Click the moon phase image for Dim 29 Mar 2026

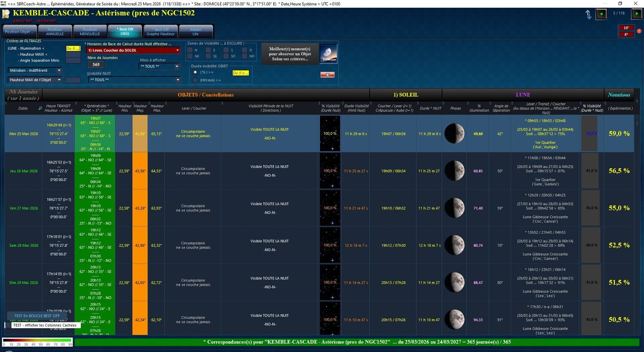[x=455, y=282]
